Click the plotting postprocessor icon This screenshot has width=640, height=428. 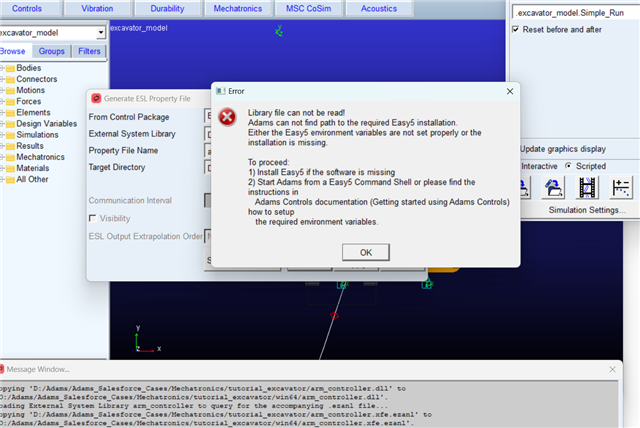coord(621,188)
